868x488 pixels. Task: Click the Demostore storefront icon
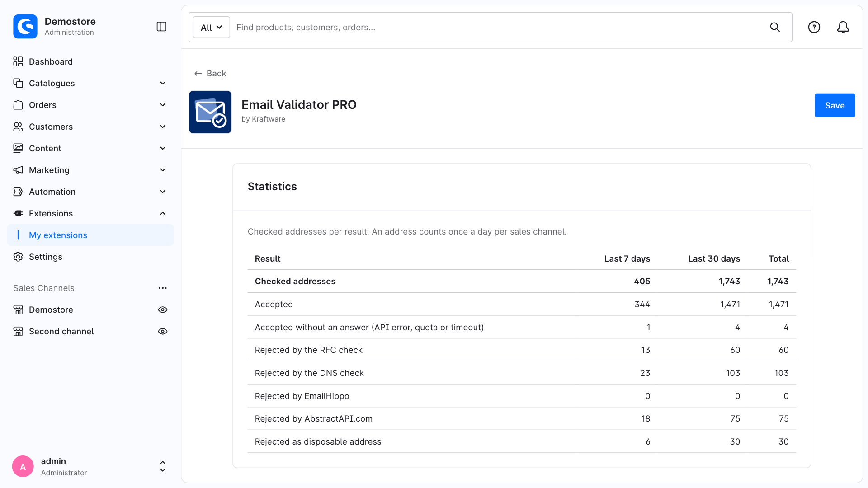coord(18,310)
